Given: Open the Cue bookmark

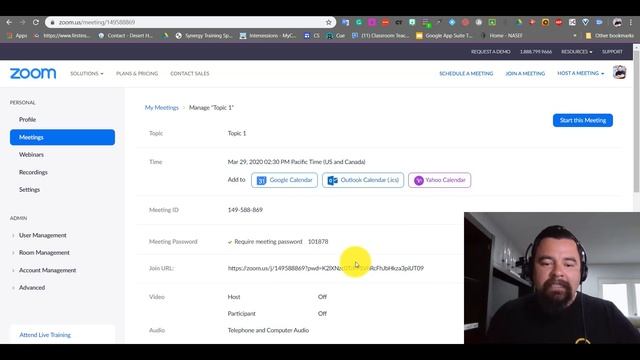Looking at the screenshot, I should [336, 36].
